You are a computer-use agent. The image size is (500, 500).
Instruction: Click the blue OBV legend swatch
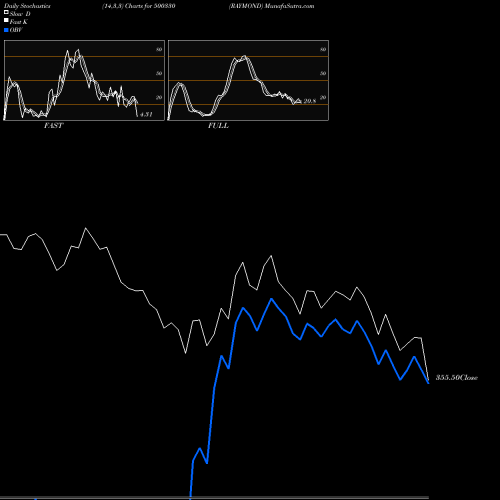coord(6,30)
